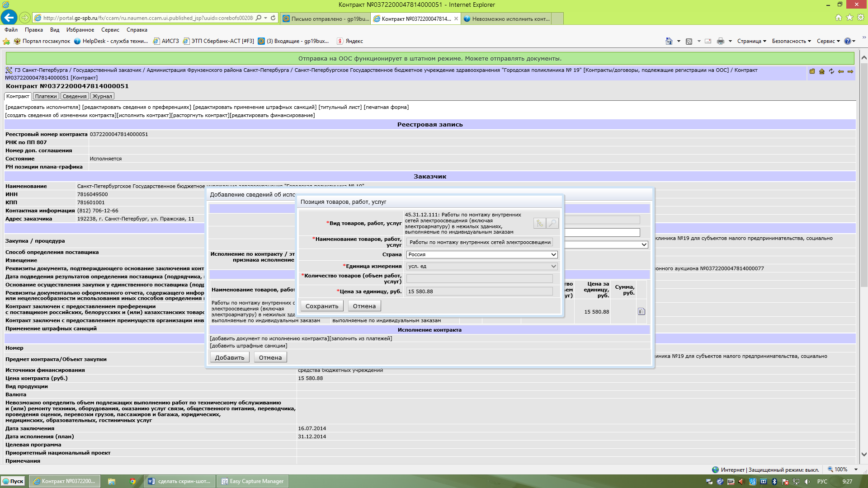Image resolution: width=868 pixels, height=488 pixels.
Task: Click the portal refresh arrows icon
Action: (x=831, y=71)
